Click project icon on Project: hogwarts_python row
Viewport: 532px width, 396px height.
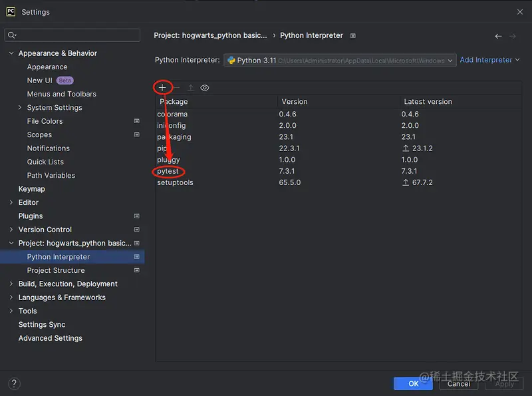click(137, 243)
